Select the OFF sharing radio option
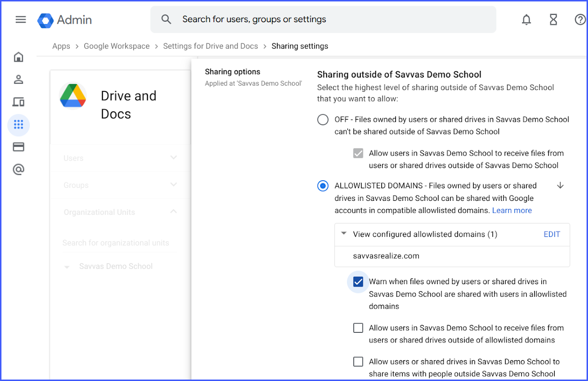This screenshot has height=381, width=588. [x=323, y=119]
